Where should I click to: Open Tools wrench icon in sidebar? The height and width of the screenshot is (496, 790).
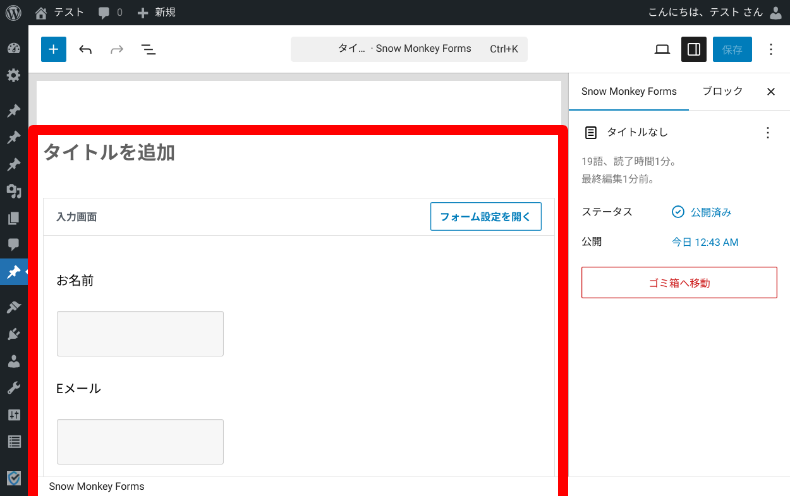pyautogui.click(x=14, y=388)
